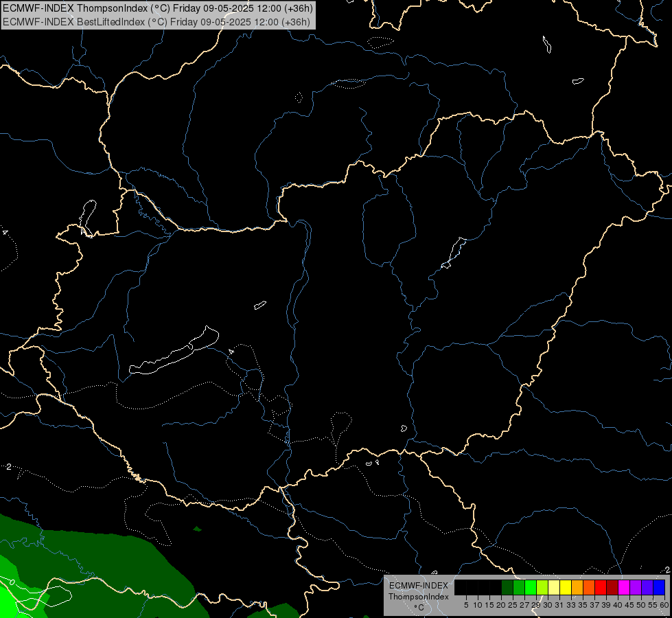Click the legend scale value '31'
The height and width of the screenshot is (618, 672).
(x=559, y=605)
